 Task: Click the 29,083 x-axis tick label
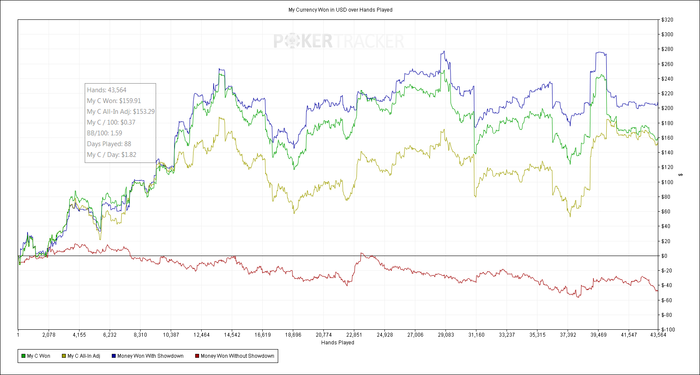446,334
